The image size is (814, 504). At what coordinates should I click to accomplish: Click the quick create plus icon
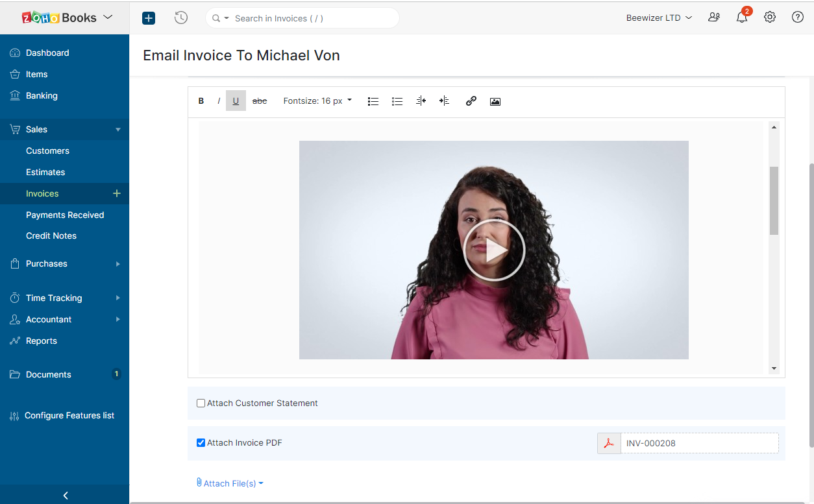pyautogui.click(x=149, y=18)
